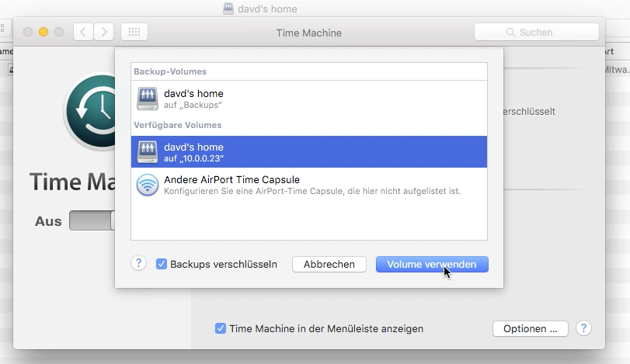
Task: Click drive icon in davd's home title
Action: pos(228,9)
